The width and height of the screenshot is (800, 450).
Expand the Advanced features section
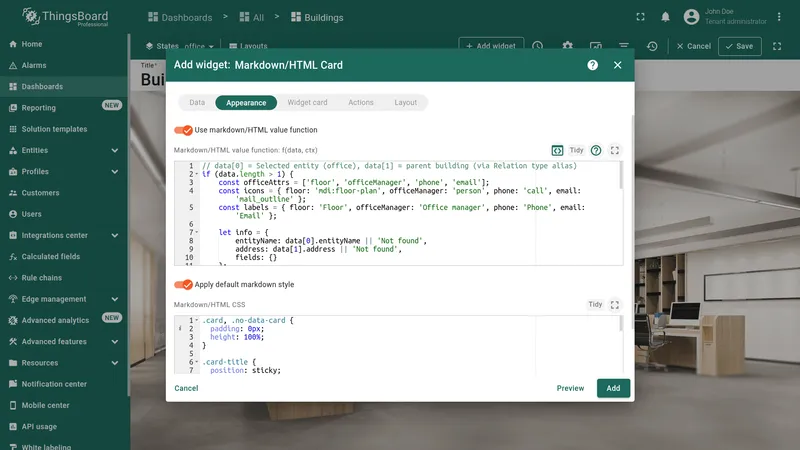(x=64, y=342)
